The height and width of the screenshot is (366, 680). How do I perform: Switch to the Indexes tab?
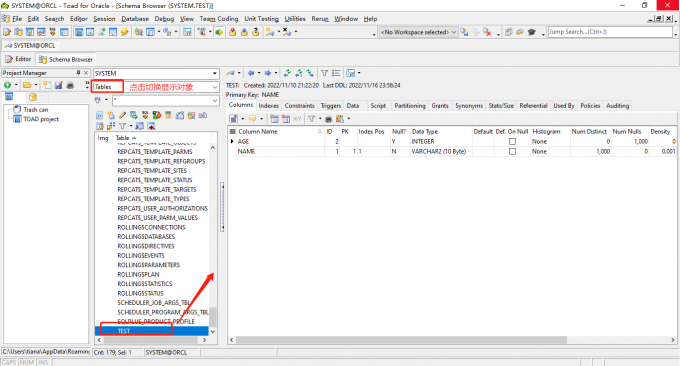tap(268, 105)
